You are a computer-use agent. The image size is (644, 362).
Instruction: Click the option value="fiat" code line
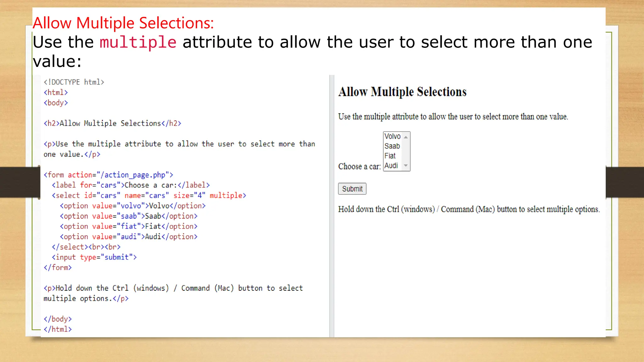click(x=129, y=227)
